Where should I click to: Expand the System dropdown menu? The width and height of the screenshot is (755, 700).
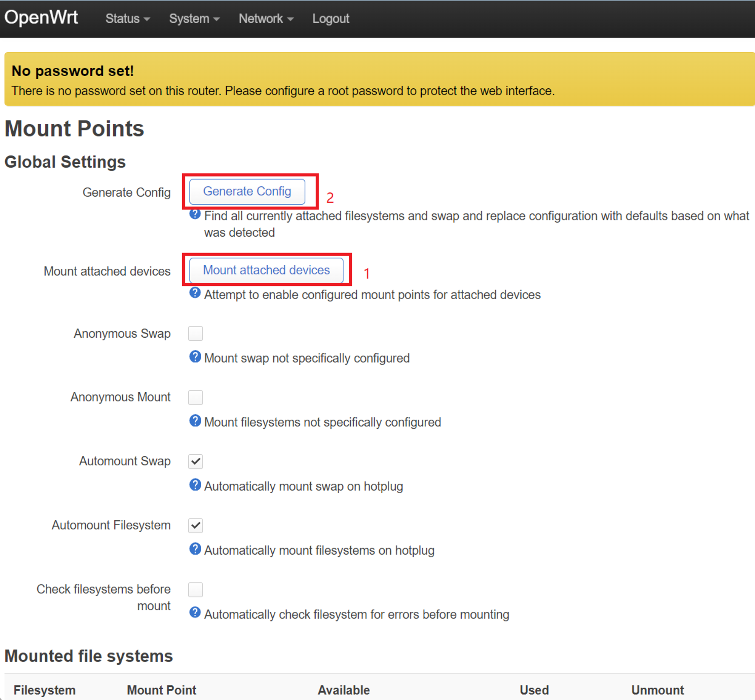point(194,18)
